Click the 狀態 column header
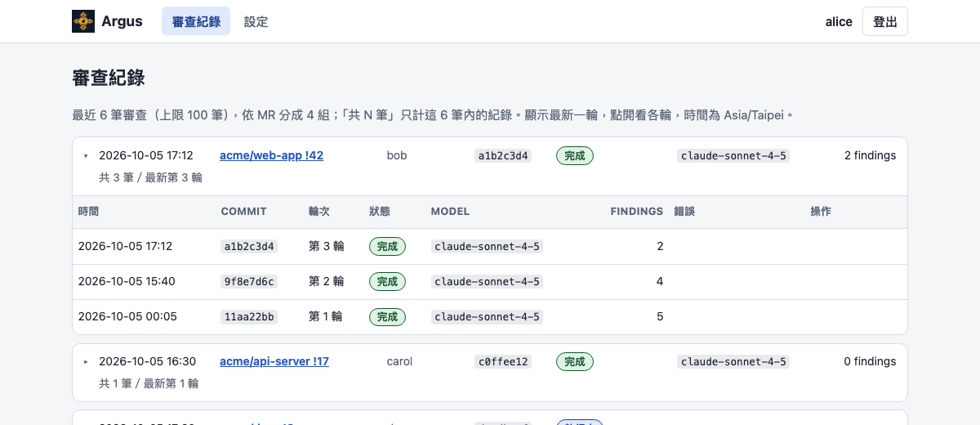Image resolution: width=980 pixels, height=425 pixels. click(x=380, y=211)
